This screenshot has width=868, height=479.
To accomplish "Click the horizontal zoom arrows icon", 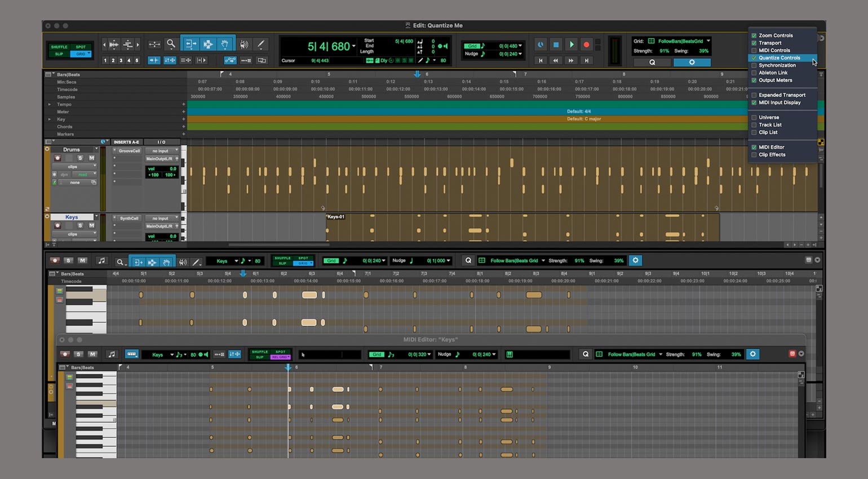I will pyautogui.click(x=154, y=45).
